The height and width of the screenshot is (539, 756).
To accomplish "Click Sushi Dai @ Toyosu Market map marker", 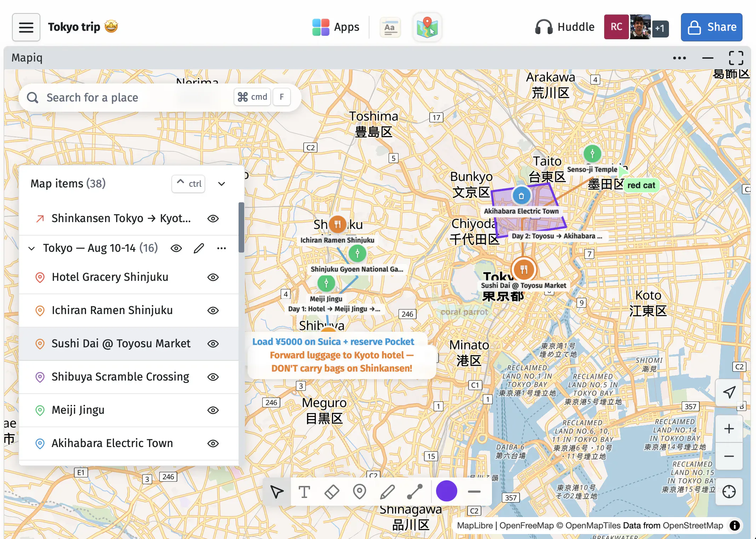I will [x=524, y=269].
